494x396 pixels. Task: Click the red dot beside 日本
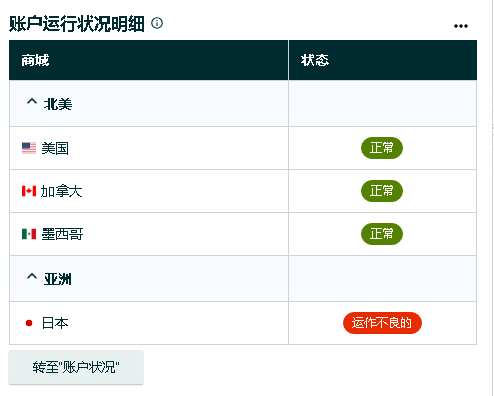pos(29,323)
